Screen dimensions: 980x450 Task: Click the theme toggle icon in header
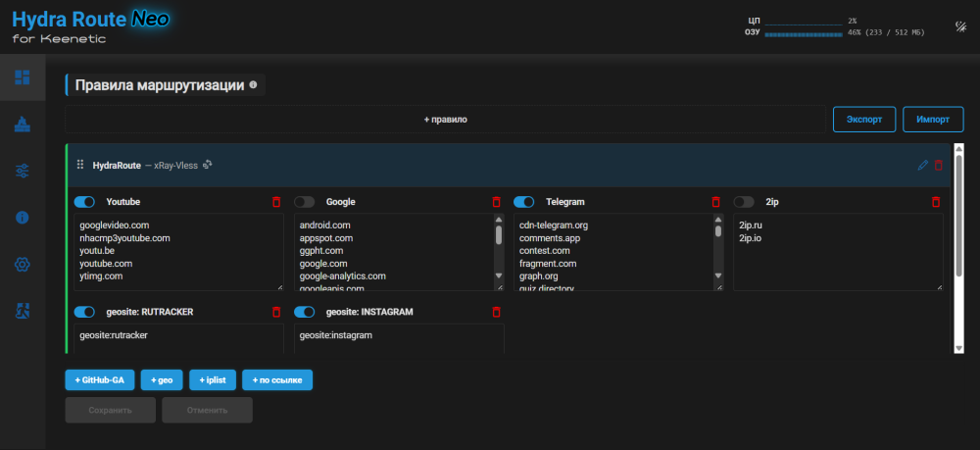tap(960, 26)
